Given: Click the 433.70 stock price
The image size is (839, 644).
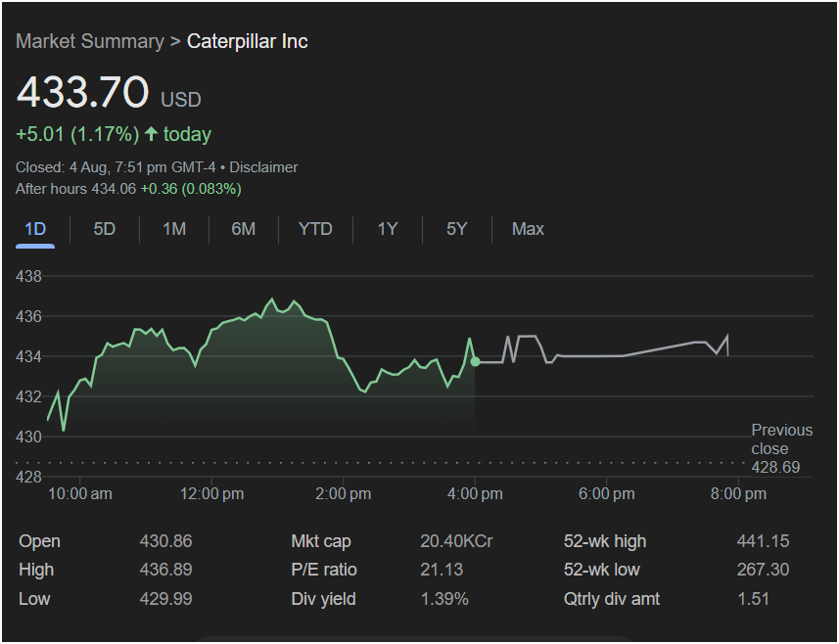Looking at the screenshot, I should (x=82, y=92).
